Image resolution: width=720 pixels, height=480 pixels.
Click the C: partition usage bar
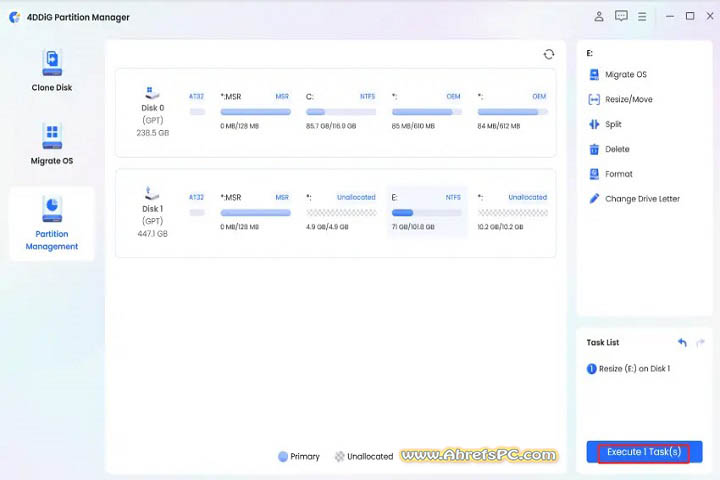click(341, 112)
